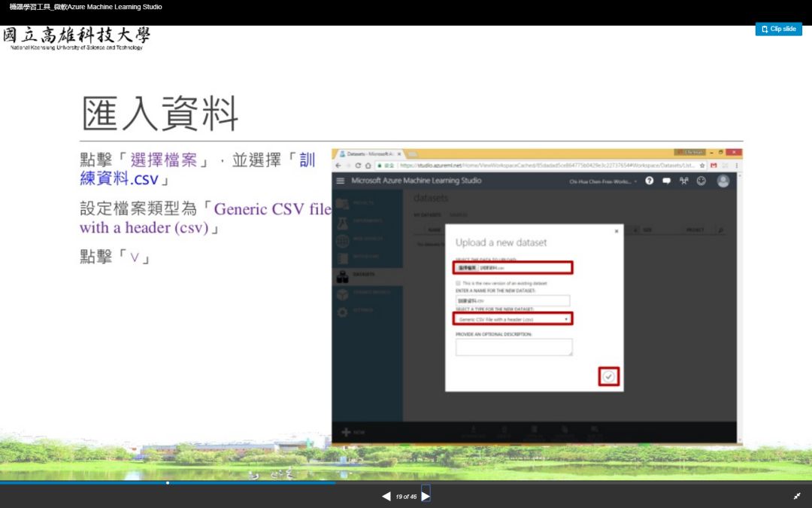Click the dataset name input field
This screenshot has height=508, width=812.
[513, 300]
